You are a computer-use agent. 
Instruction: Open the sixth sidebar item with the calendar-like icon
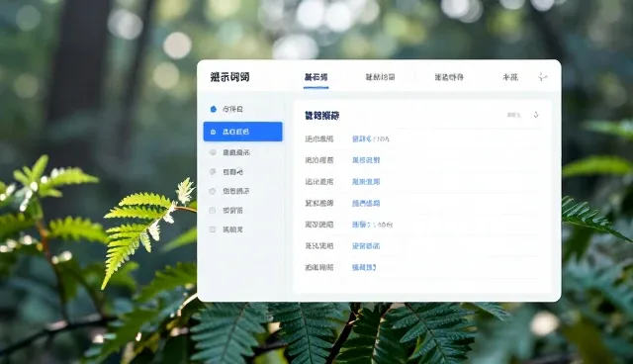pos(226,211)
